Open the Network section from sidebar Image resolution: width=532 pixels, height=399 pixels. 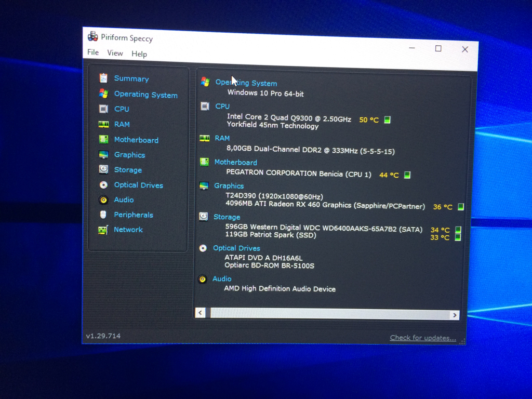pos(128,230)
